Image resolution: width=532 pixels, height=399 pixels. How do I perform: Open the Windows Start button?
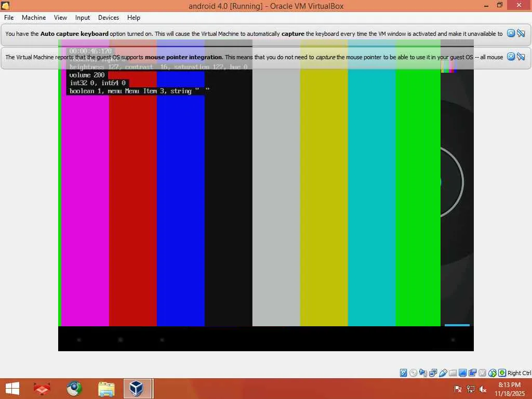pos(12,389)
